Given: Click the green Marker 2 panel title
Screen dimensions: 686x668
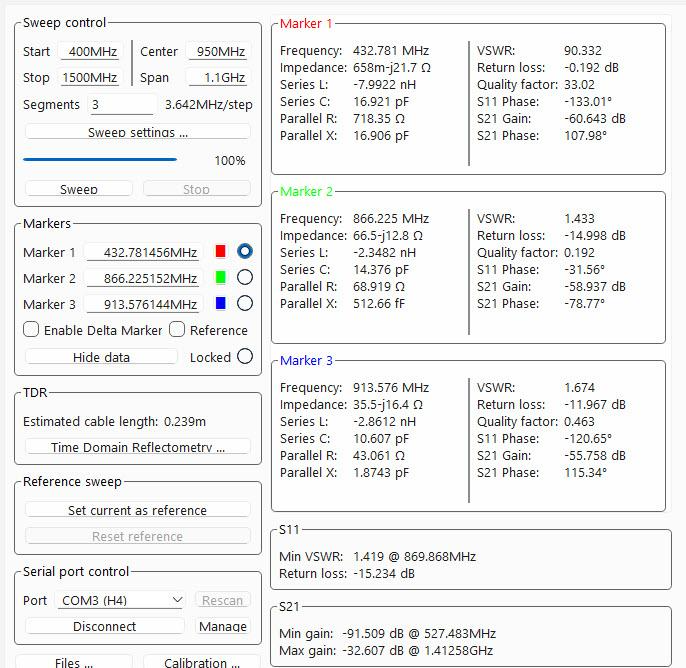Looking at the screenshot, I should tap(306, 192).
